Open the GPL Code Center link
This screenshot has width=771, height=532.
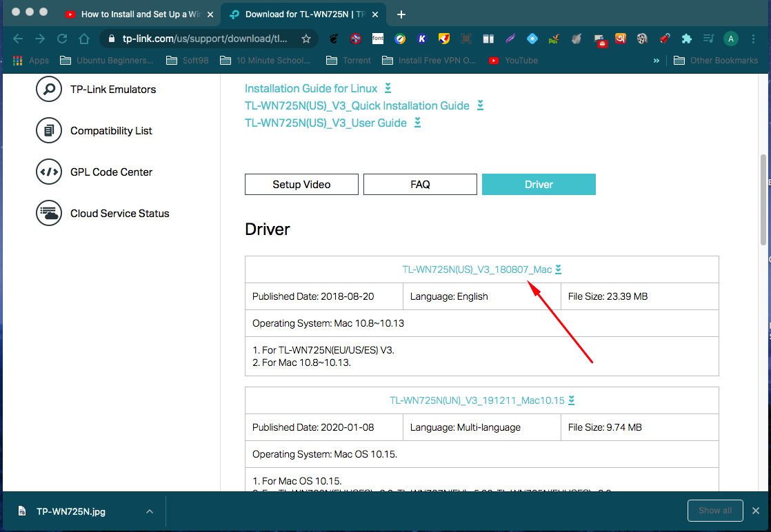tap(111, 172)
